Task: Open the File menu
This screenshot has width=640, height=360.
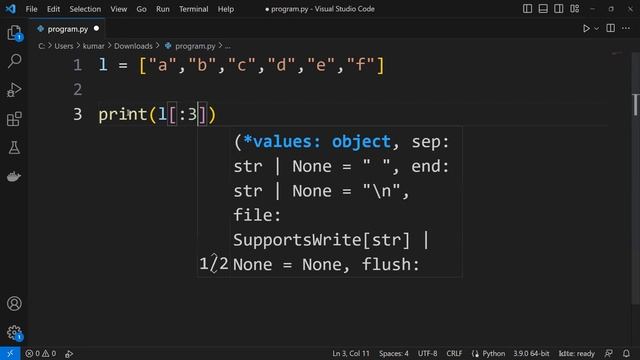Action: pyautogui.click(x=31, y=9)
